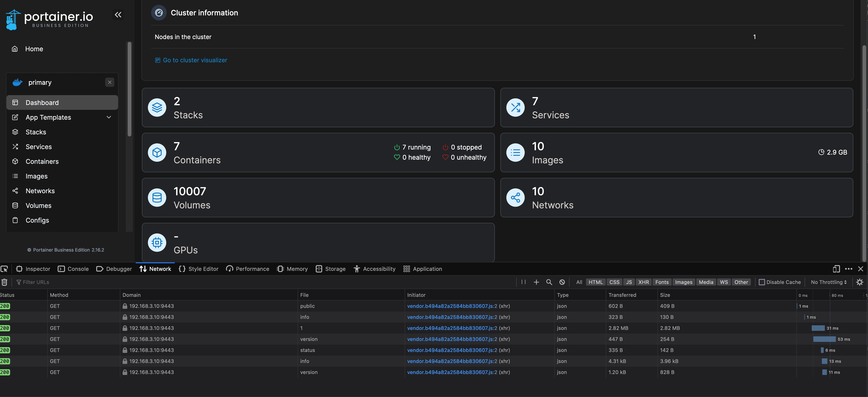Click the Cluster information gauge icon
The width and height of the screenshot is (868, 397).
click(159, 13)
